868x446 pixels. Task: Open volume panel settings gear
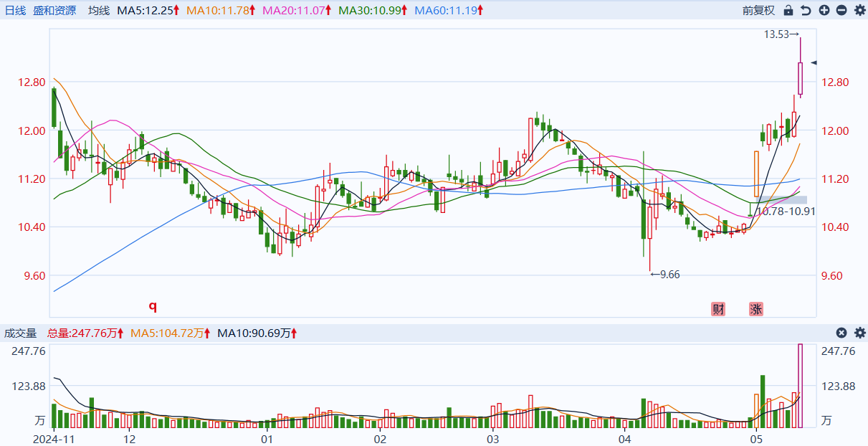(x=859, y=333)
